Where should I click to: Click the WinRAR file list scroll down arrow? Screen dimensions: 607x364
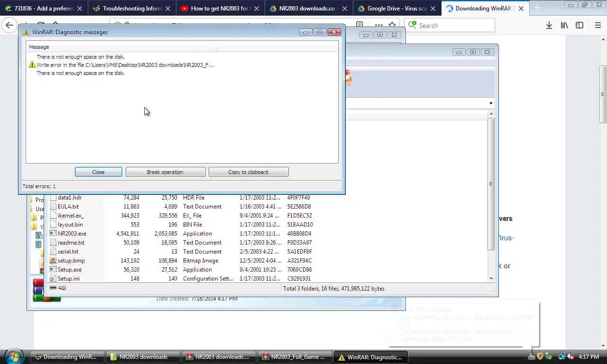[491, 279]
